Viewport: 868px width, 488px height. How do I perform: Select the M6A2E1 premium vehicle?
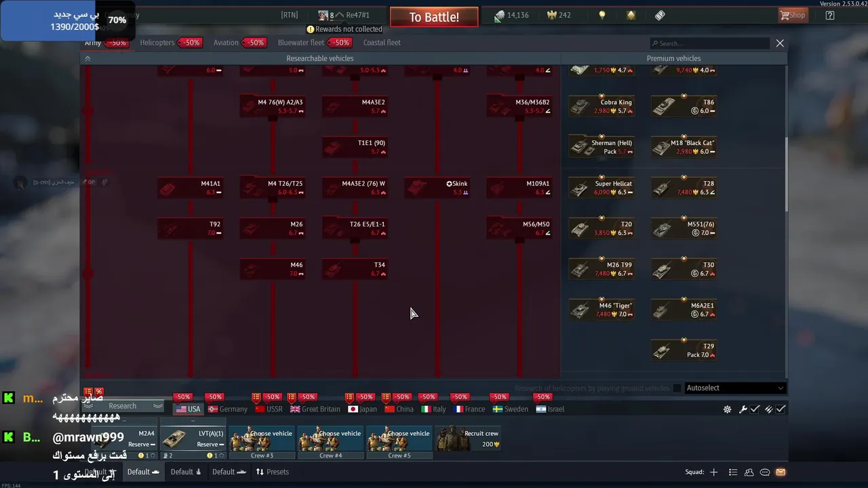684,310
